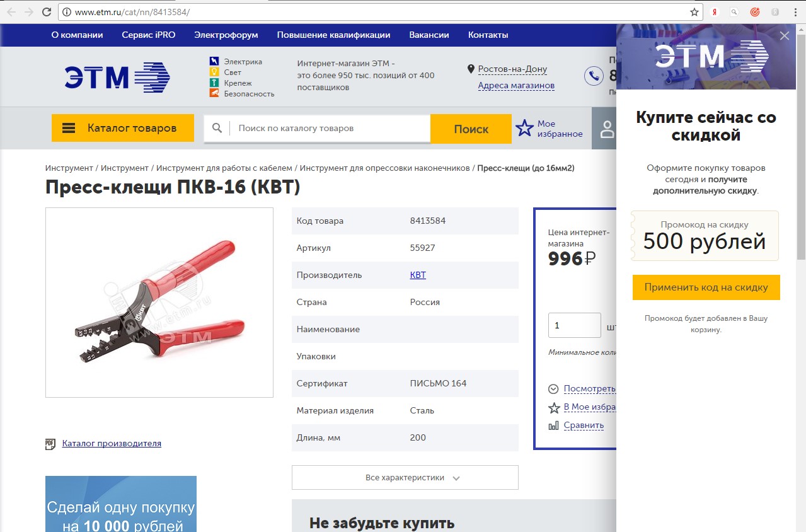Open Мое избранное via the star icon
The image size is (806, 532).
[x=524, y=129]
